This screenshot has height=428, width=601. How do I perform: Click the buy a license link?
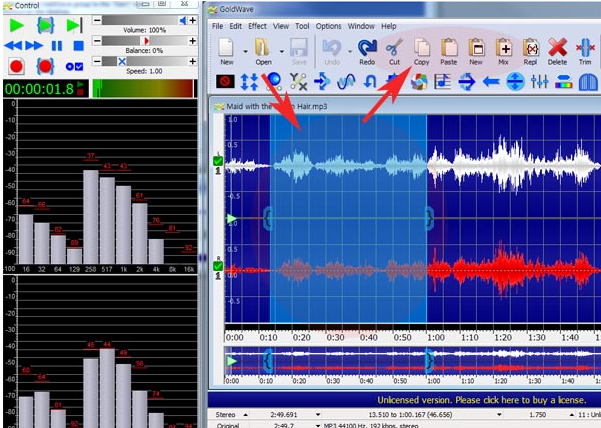(482, 400)
